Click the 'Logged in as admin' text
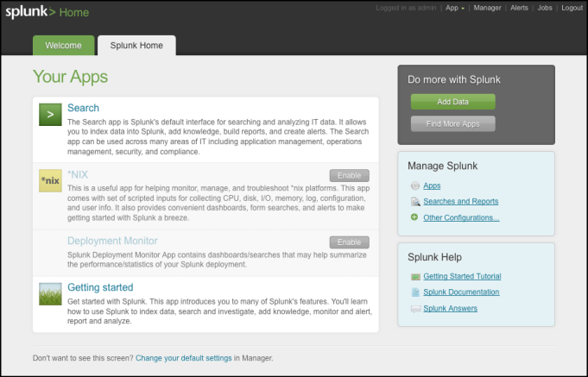This screenshot has height=377, width=588. click(406, 8)
